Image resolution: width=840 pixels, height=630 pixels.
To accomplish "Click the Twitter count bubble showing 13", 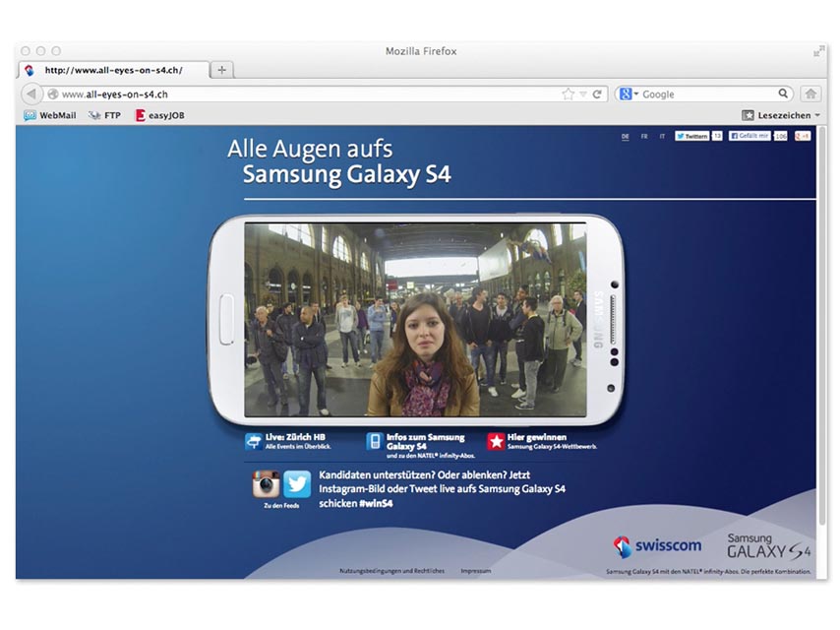I will click(717, 136).
